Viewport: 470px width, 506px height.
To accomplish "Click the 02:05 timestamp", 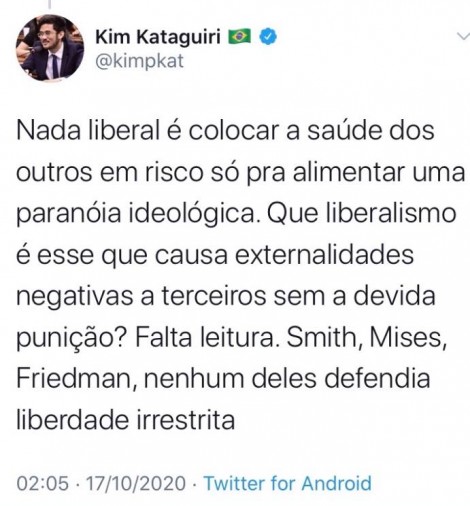I will point(43,483).
